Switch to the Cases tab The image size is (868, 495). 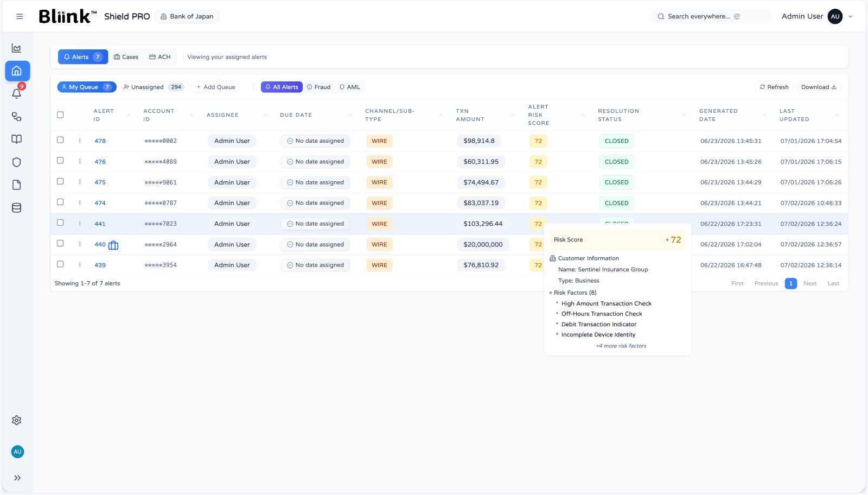[x=126, y=57]
